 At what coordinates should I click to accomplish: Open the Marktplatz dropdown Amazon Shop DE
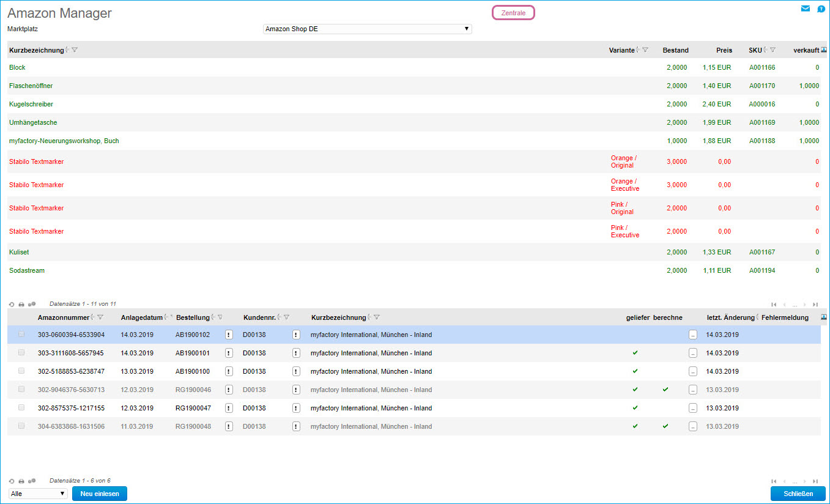click(367, 29)
